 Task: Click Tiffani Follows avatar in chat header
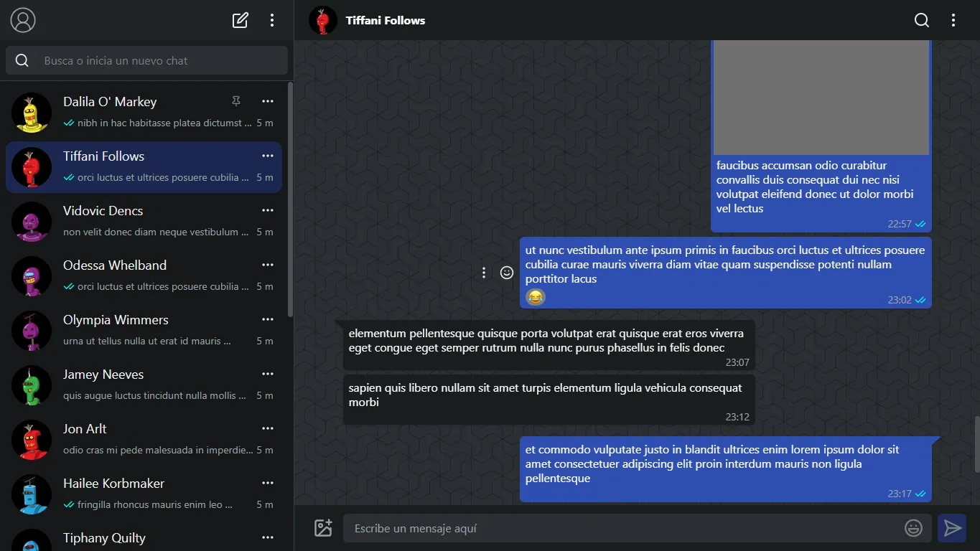pyautogui.click(x=323, y=20)
